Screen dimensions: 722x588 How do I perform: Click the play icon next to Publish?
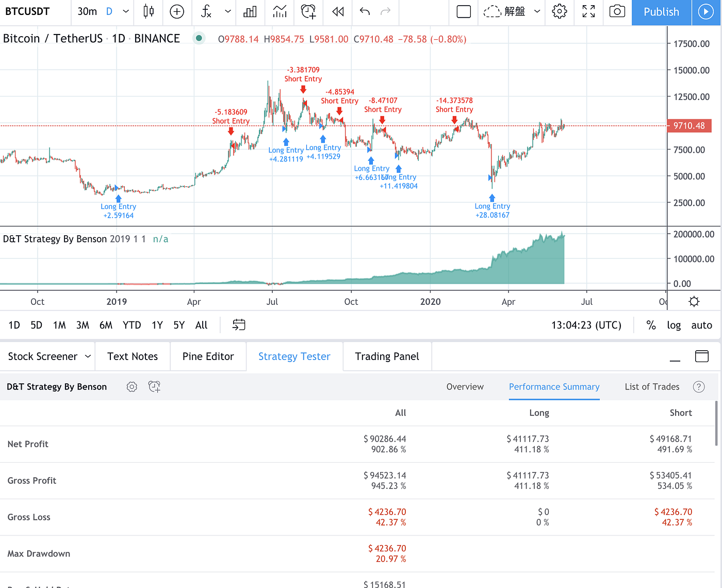(x=705, y=12)
